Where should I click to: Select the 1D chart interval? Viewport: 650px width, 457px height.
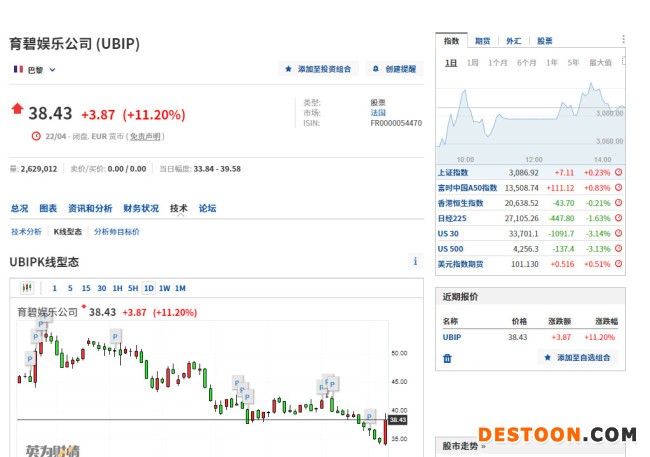point(149,288)
